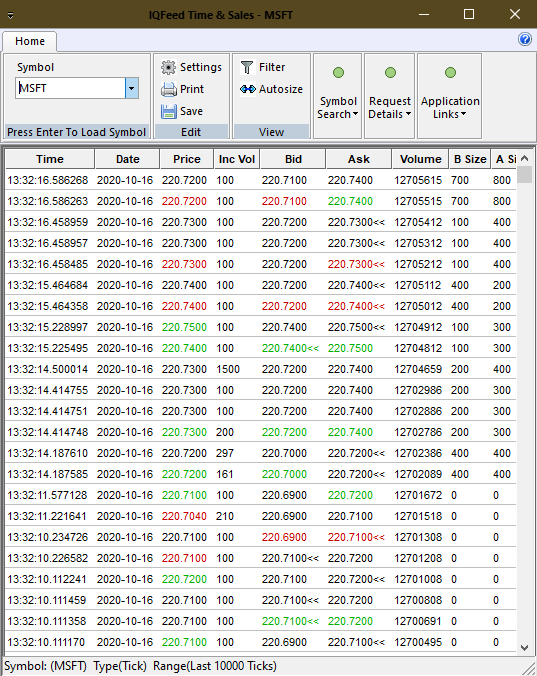Select the tick at time 13:32:16.586263

coord(261,201)
